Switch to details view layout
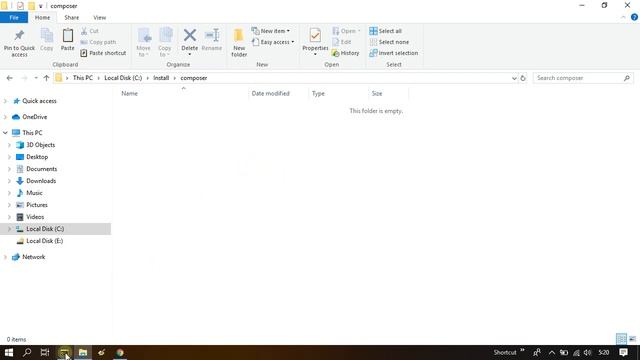Screen dimensions: 640x360 point(621,338)
